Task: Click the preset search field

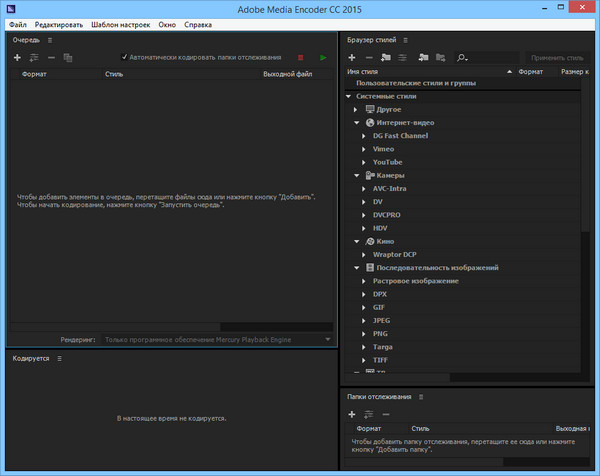Action: tap(488, 58)
